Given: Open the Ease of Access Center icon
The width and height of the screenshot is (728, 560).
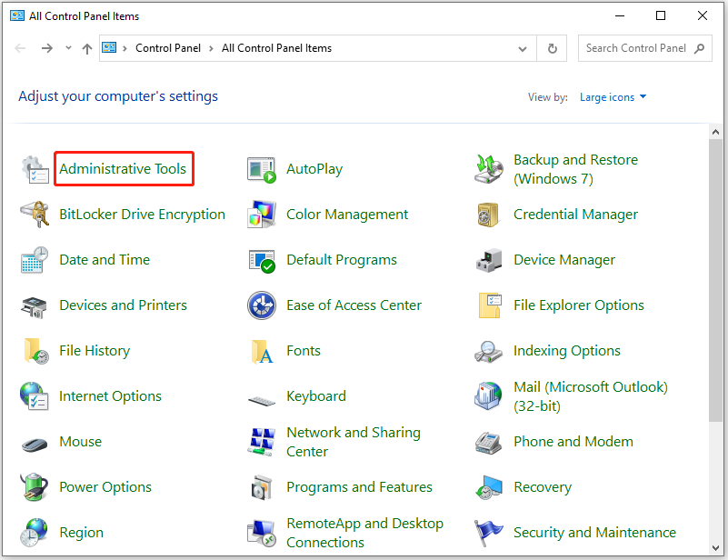Looking at the screenshot, I should [262, 305].
